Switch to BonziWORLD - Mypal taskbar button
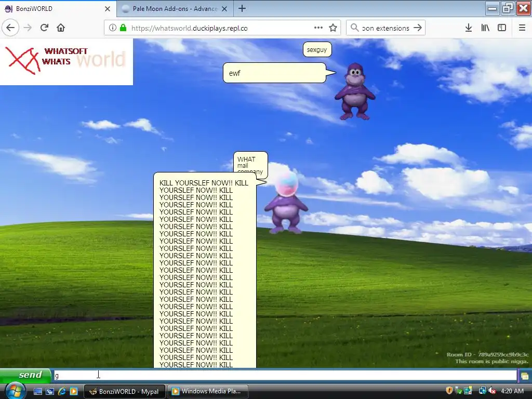This screenshot has height=399, width=532. point(124,391)
